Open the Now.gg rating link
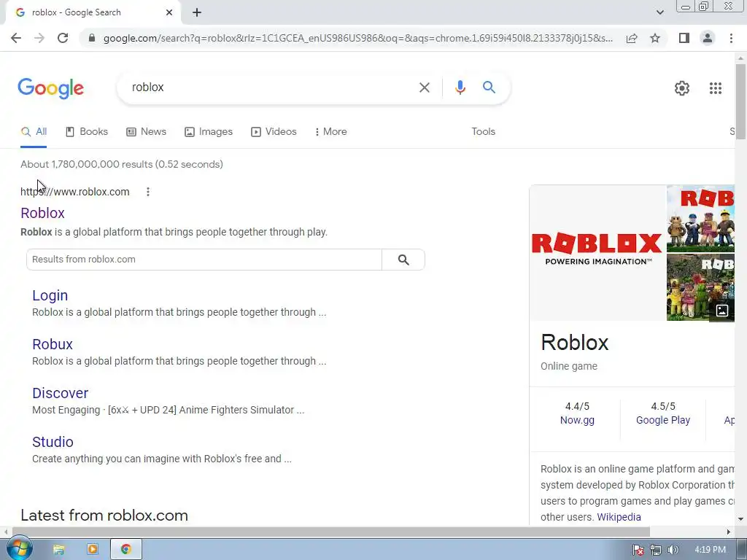The height and width of the screenshot is (560, 747). [x=577, y=420]
